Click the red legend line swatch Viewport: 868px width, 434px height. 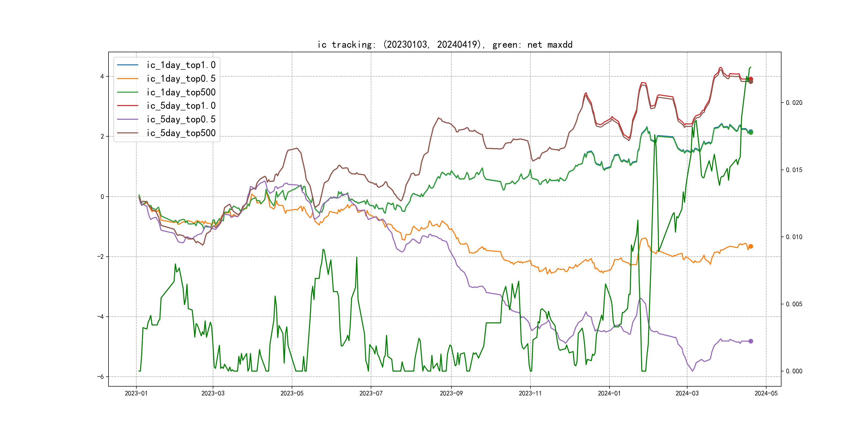click(x=127, y=106)
